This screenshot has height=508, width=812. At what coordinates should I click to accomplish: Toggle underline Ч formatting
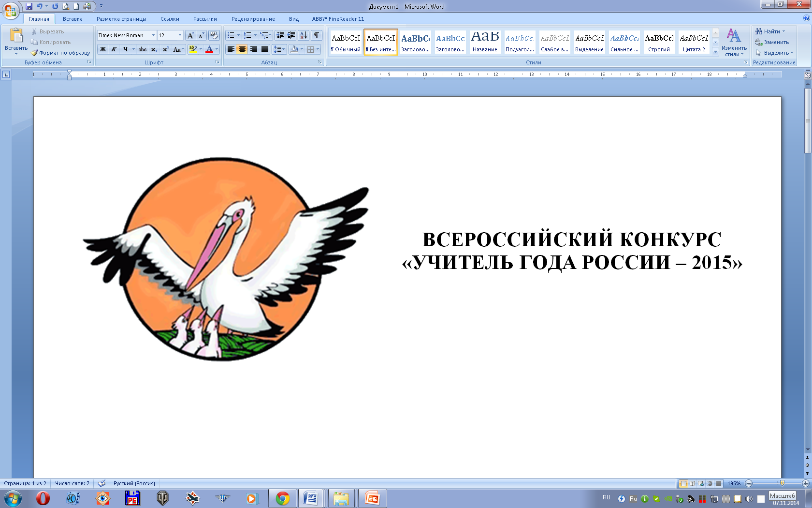pyautogui.click(x=126, y=49)
